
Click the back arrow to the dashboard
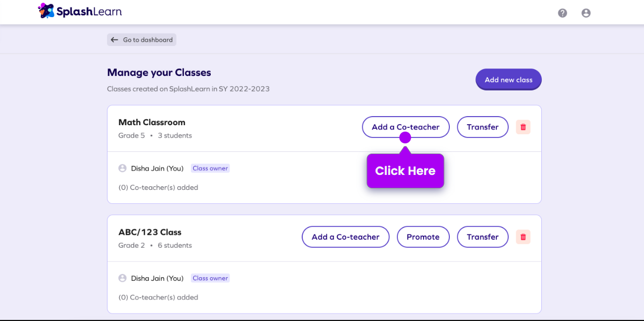114,40
